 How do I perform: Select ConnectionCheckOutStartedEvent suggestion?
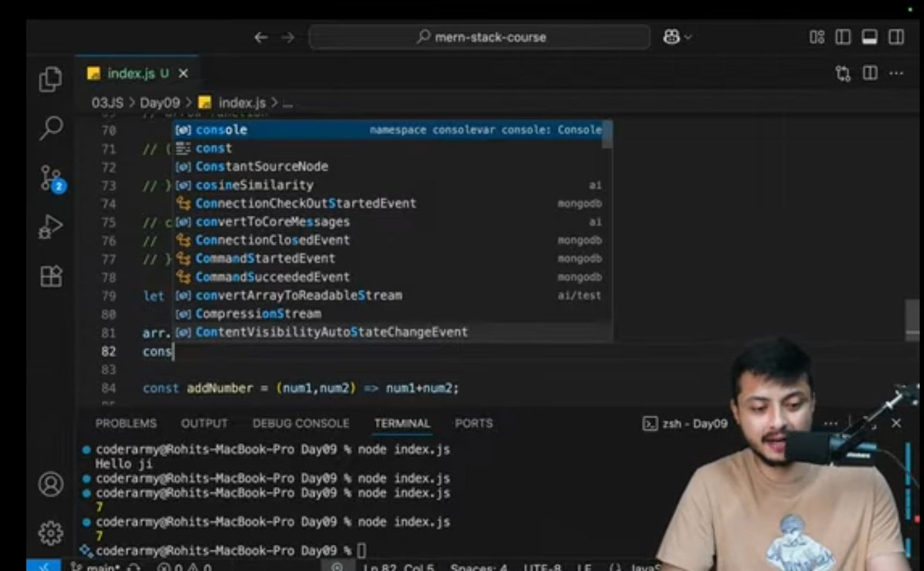coord(389,203)
